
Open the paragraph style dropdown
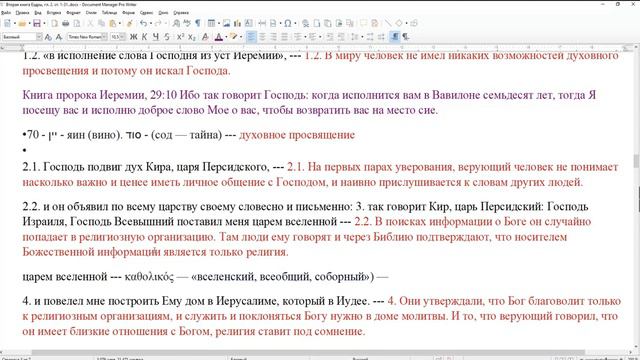pyautogui.click(x=39, y=37)
